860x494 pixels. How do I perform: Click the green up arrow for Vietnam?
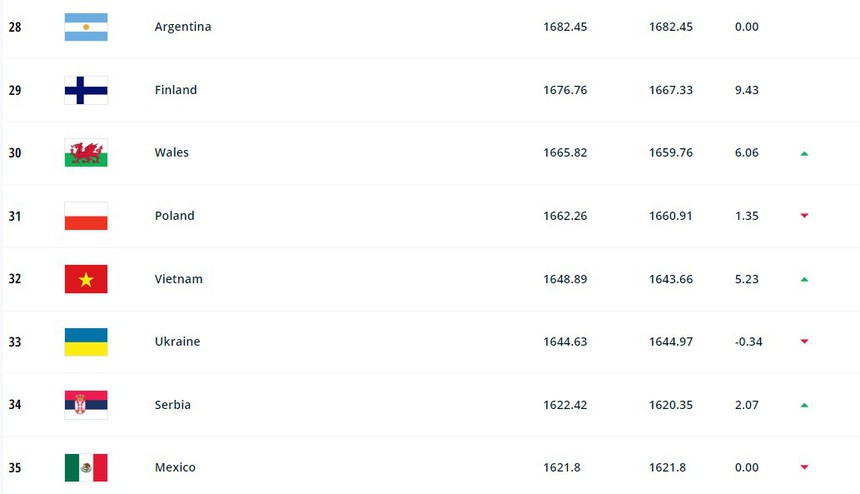pos(804,279)
